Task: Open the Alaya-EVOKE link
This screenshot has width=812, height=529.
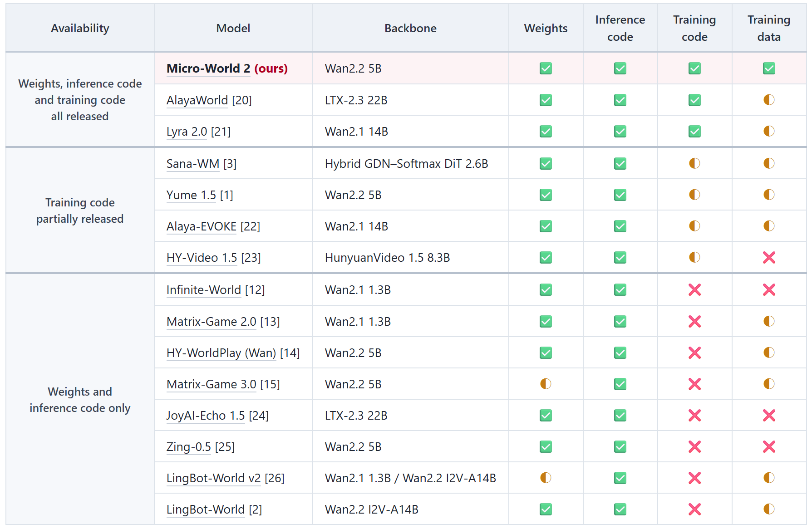Action: pos(202,226)
